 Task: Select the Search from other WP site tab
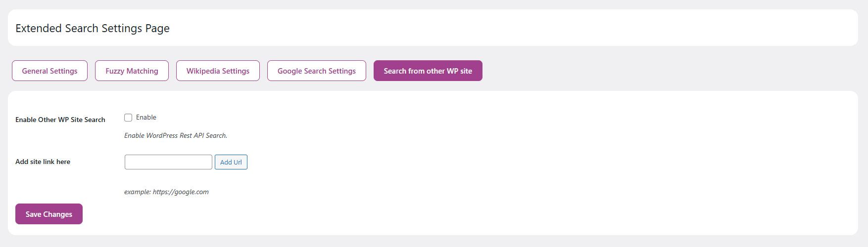tap(428, 71)
